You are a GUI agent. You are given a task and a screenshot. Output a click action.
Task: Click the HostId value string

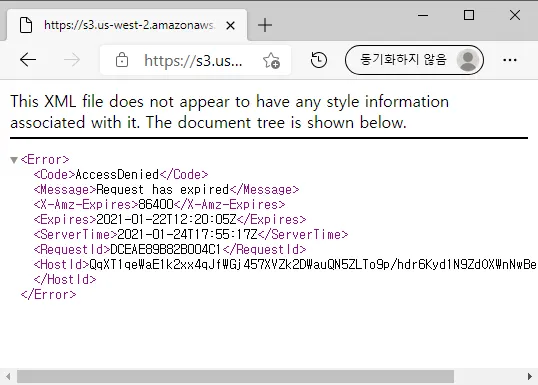313,265
